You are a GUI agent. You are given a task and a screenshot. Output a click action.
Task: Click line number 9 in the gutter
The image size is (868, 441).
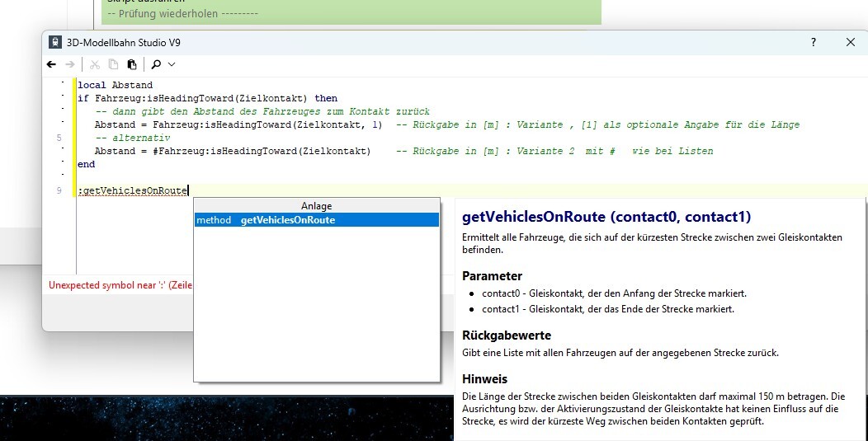pos(59,191)
